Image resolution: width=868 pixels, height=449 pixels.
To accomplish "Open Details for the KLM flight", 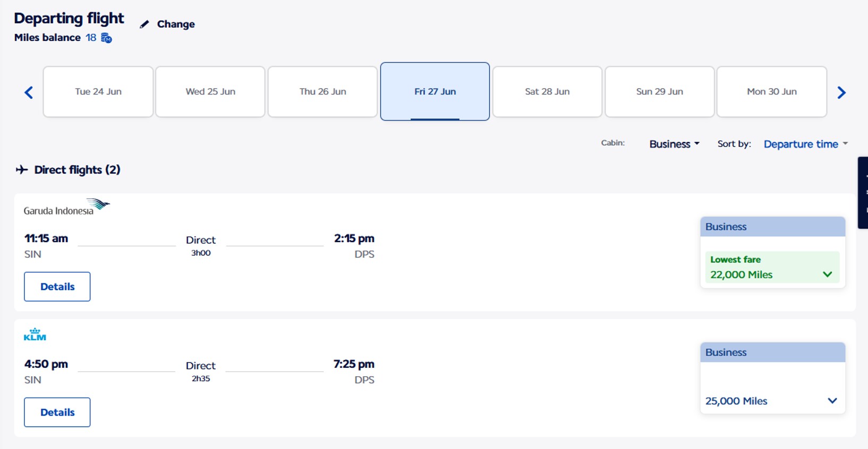I will (x=57, y=412).
